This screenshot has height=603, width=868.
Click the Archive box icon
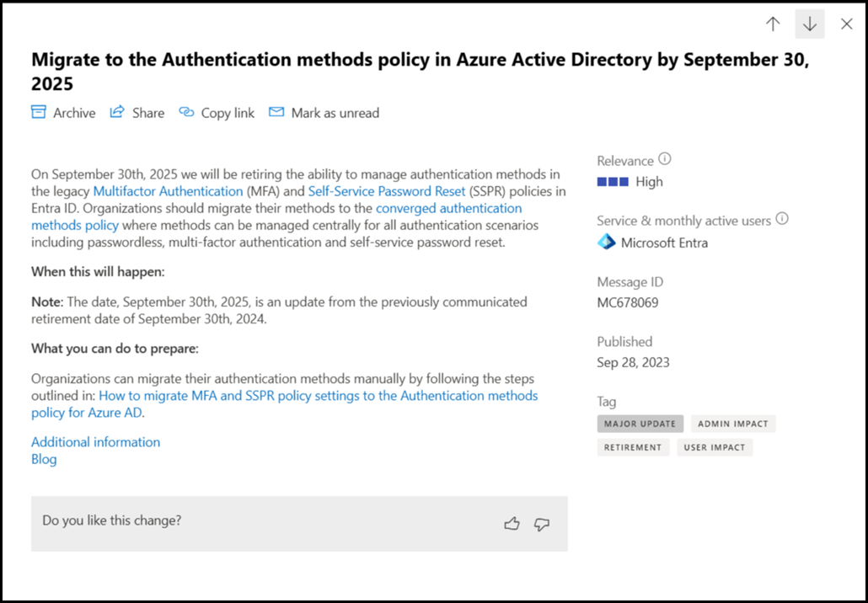click(x=39, y=112)
